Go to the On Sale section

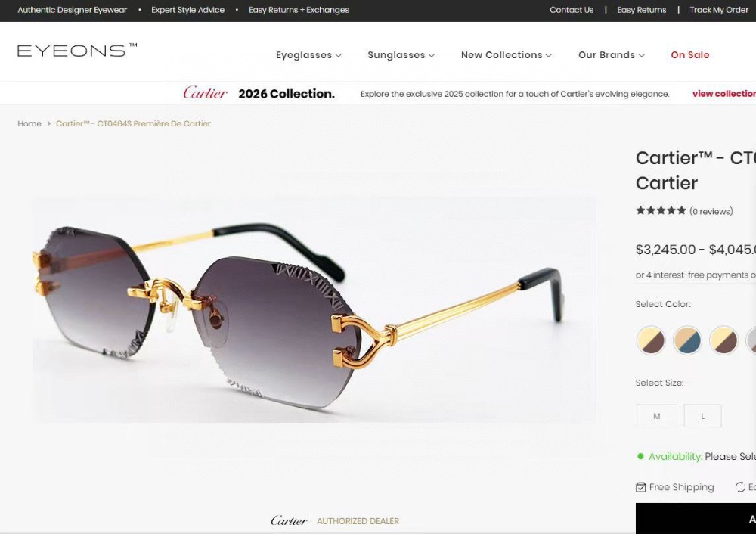point(690,55)
